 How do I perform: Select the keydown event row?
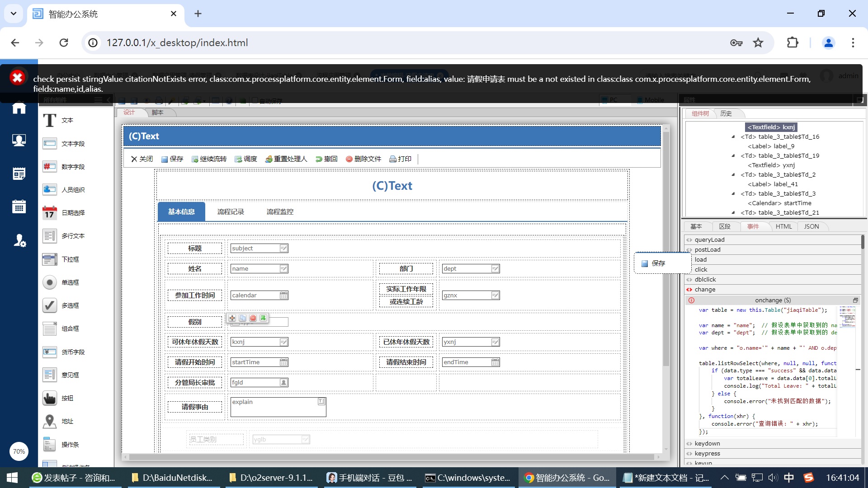pos(707,443)
